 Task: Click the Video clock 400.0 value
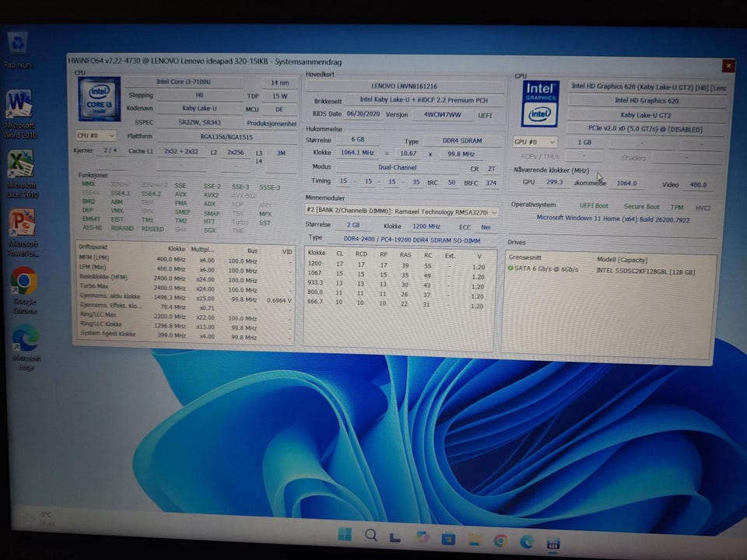(698, 185)
